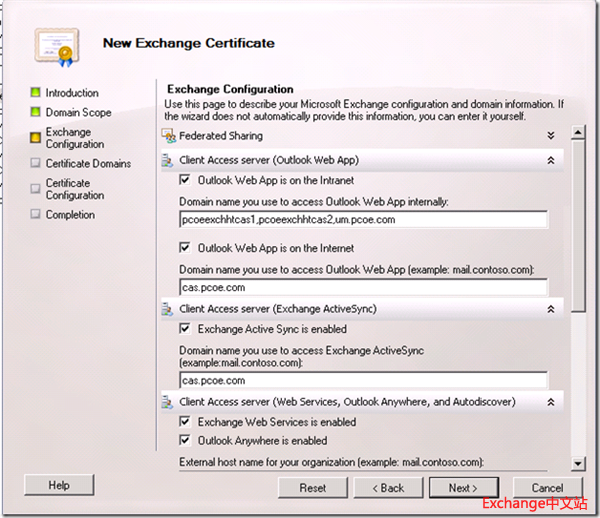This screenshot has width=600, height=518.
Task: Click the Outlook Web App section icon
Action: (168, 159)
